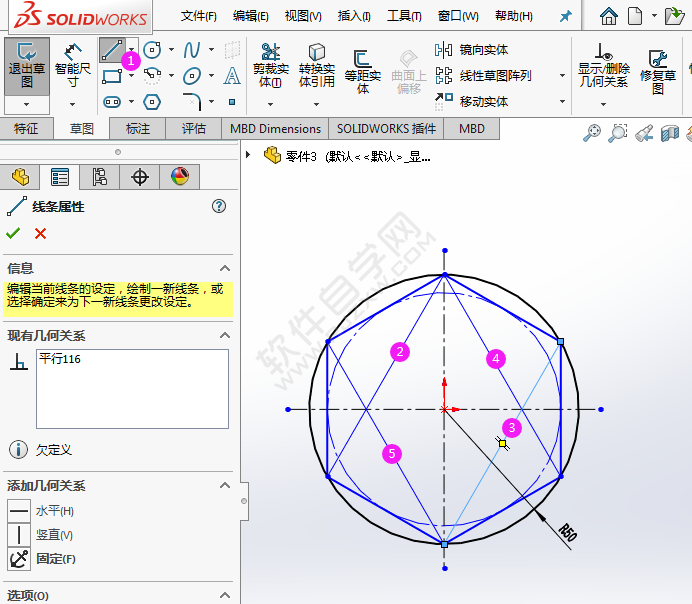Click the Zoom to Fit magnifier icon

pyautogui.click(x=592, y=133)
